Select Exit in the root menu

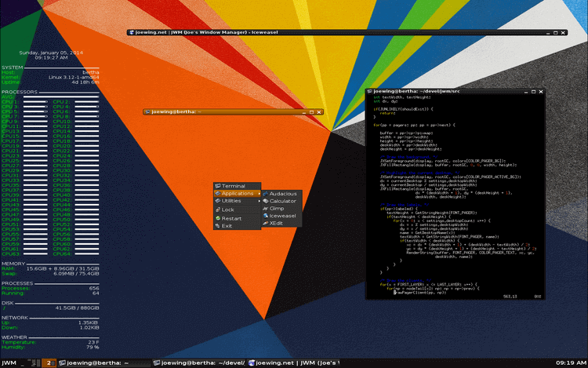pyautogui.click(x=227, y=226)
